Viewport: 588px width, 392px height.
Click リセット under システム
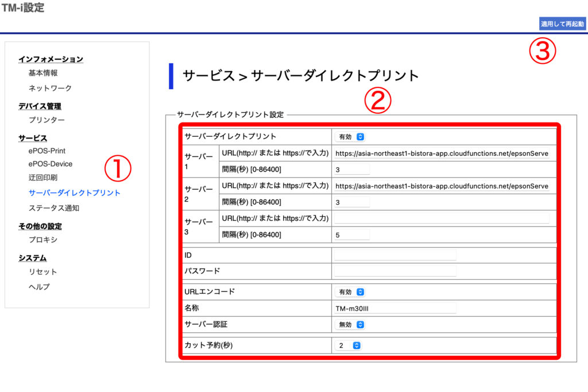pyautogui.click(x=43, y=272)
